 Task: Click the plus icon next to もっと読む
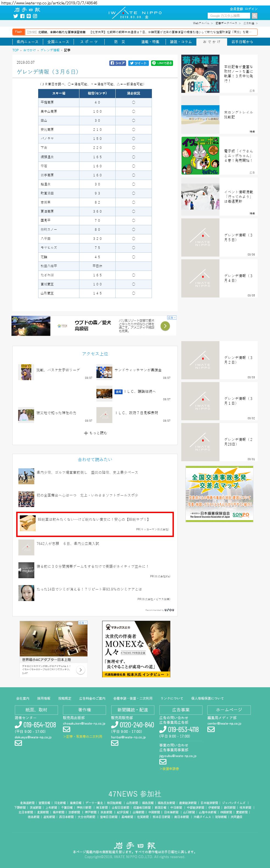86,433
